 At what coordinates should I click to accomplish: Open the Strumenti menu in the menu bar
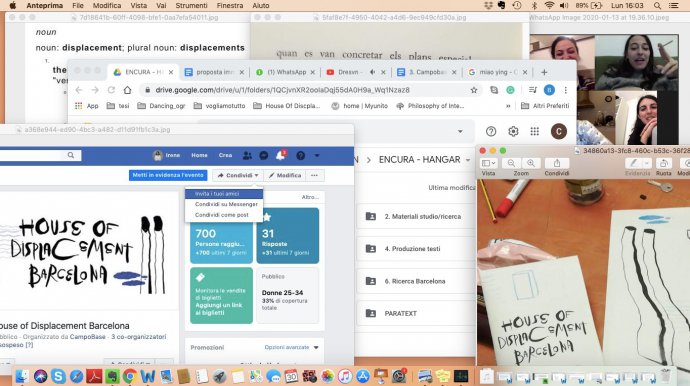[x=191, y=6]
